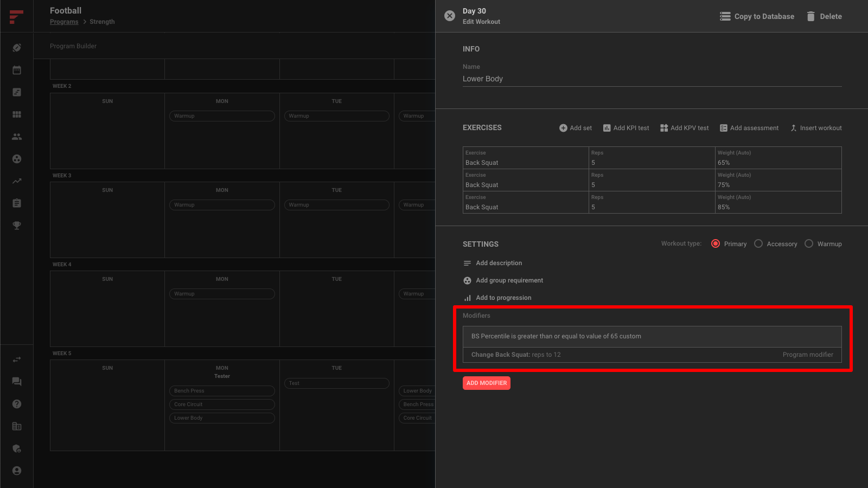Open the account profile sidebar icon
The width and height of the screenshot is (868, 488).
(x=17, y=471)
